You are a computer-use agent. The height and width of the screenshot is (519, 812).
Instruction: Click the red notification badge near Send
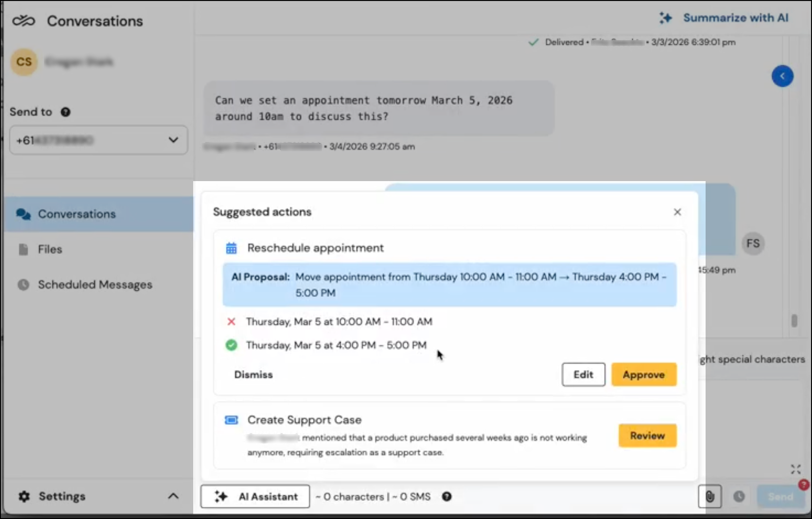click(803, 484)
